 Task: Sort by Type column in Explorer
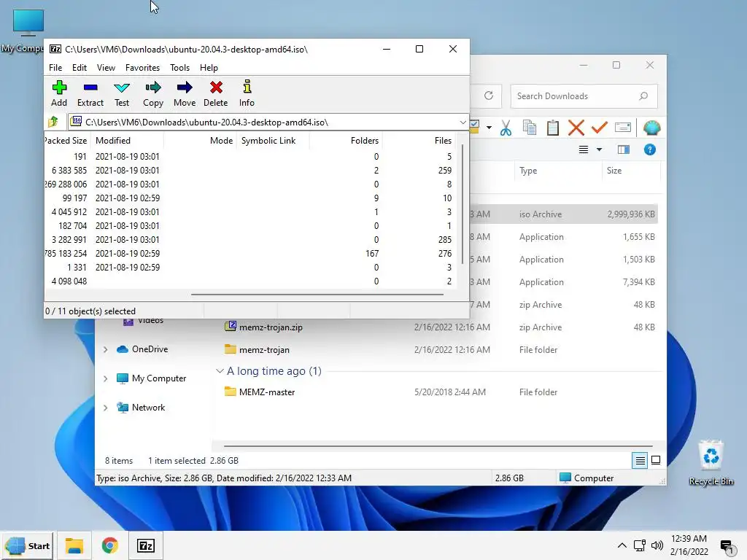tap(558, 171)
